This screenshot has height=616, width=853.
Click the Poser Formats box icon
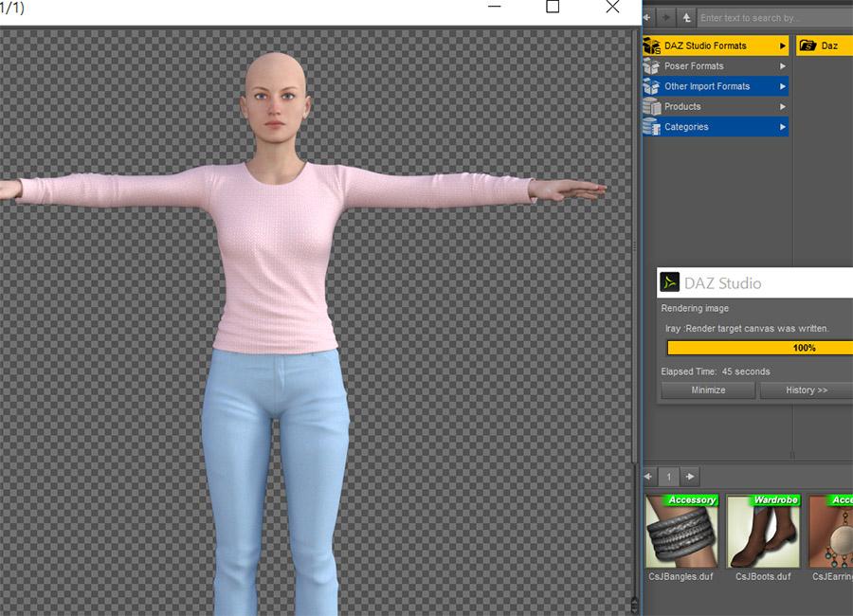pyautogui.click(x=651, y=65)
